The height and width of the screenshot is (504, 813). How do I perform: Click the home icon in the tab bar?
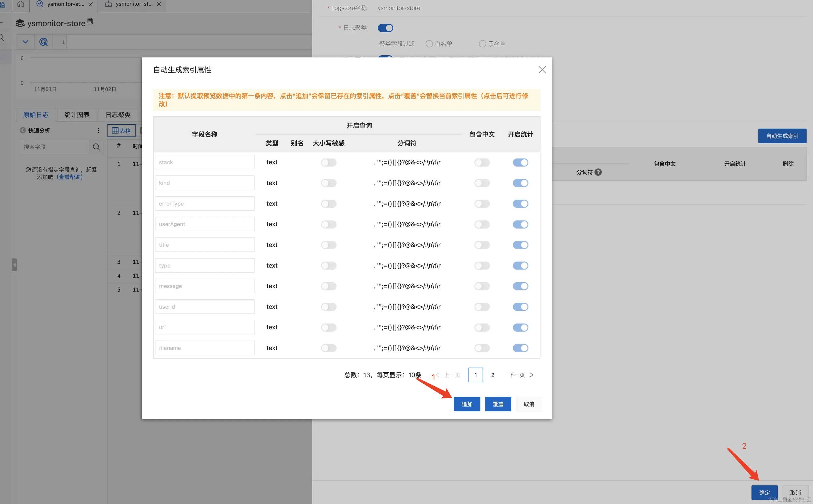point(21,4)
